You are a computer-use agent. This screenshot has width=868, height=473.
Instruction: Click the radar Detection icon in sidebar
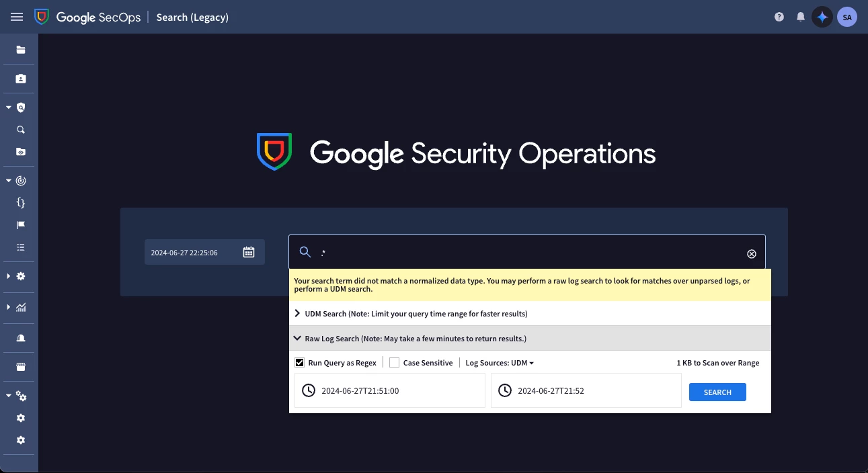(x=21, y=181)
